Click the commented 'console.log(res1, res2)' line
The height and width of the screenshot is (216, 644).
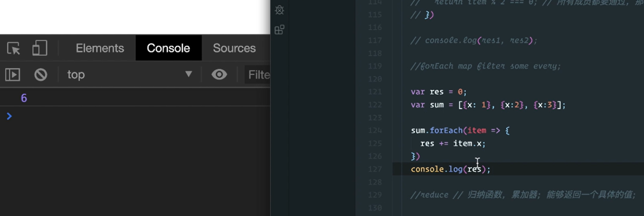click(474, 40)
